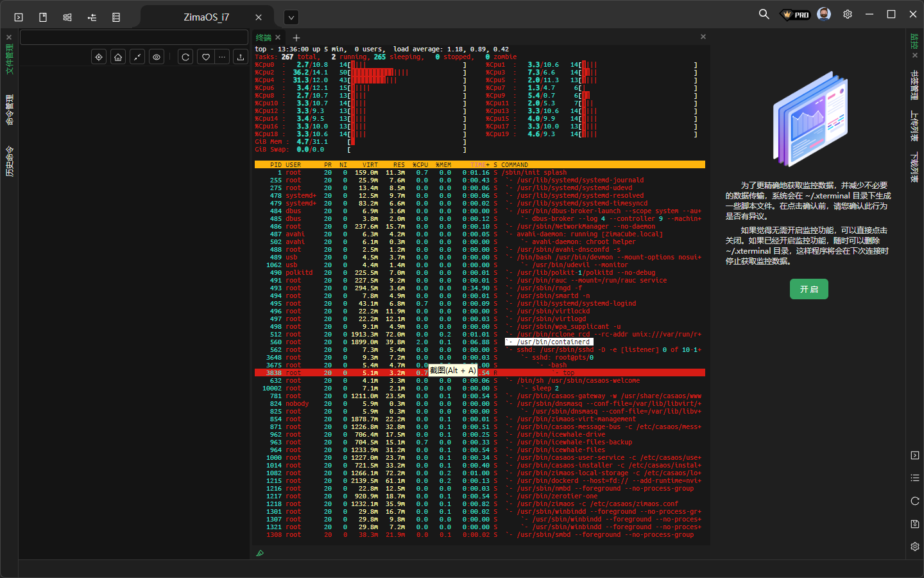The height and width of the screenshot is (578, 924).
Task: Open the terminal icon in the top-left toolbar
Action: coord(19,17)
